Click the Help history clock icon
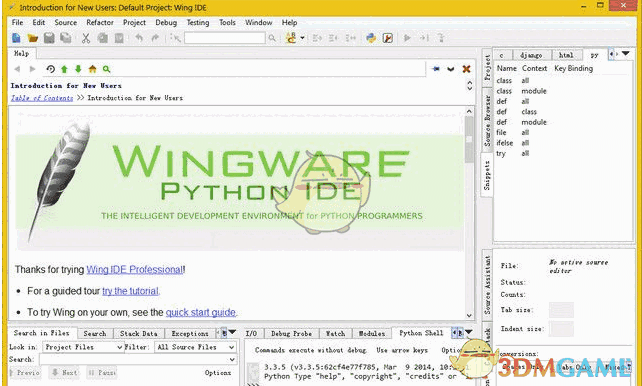This screenshot has height=386, width=642. click(x=50, y=69)
